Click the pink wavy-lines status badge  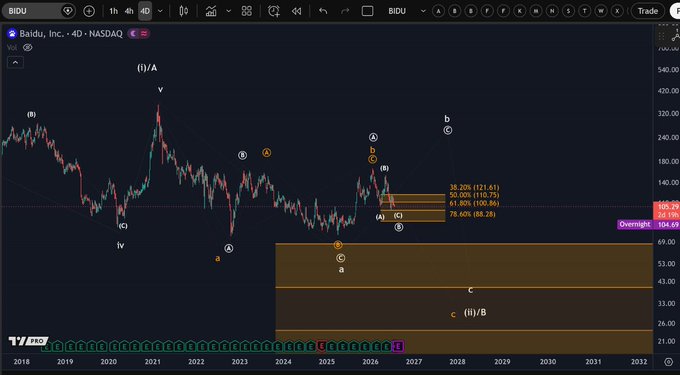(144, 34)
